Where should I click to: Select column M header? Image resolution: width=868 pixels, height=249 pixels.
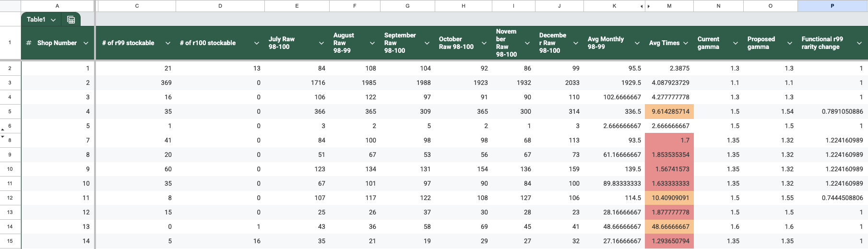click(669, 6)
